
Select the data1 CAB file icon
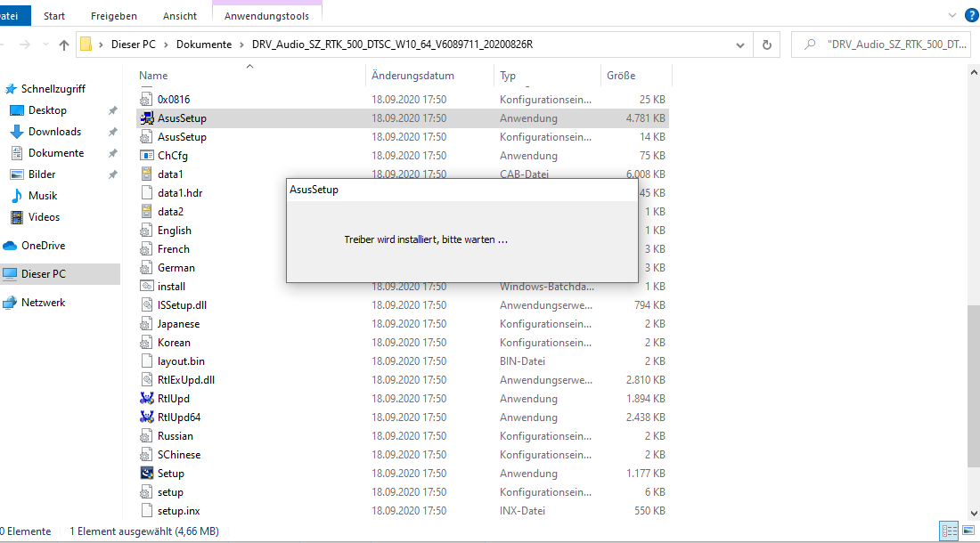point(147,174)
